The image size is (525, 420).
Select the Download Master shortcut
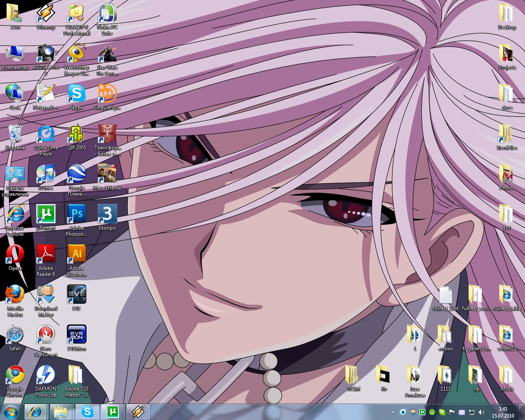[x=46, y=301]
